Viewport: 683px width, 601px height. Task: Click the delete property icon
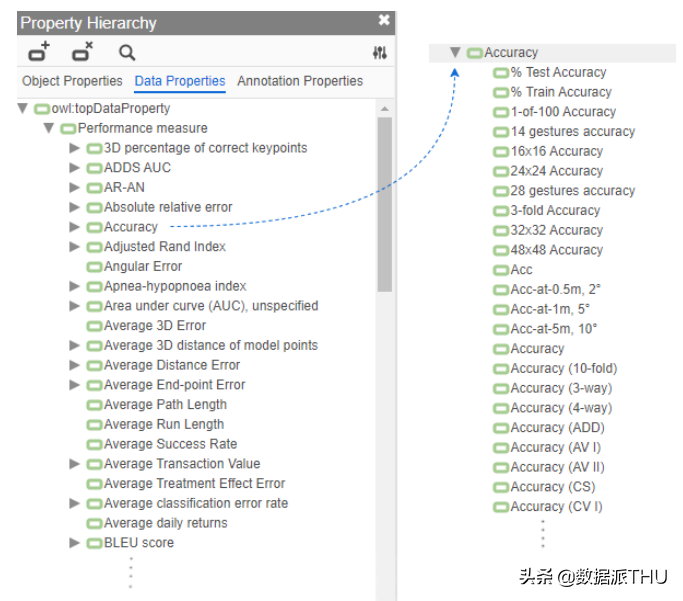(83, 53)
